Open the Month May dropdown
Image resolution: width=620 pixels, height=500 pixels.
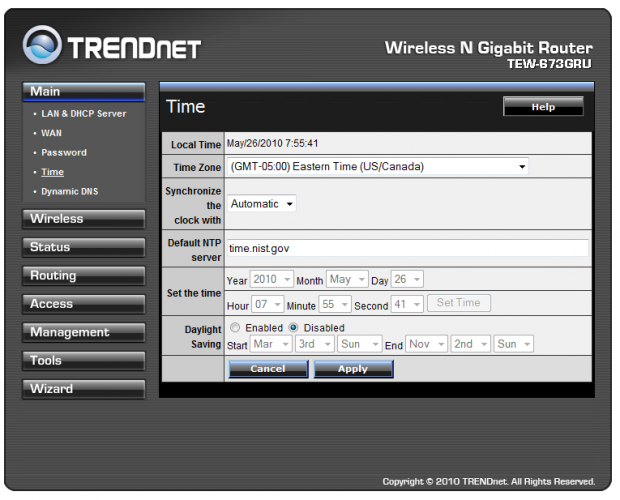coord(347,279)
